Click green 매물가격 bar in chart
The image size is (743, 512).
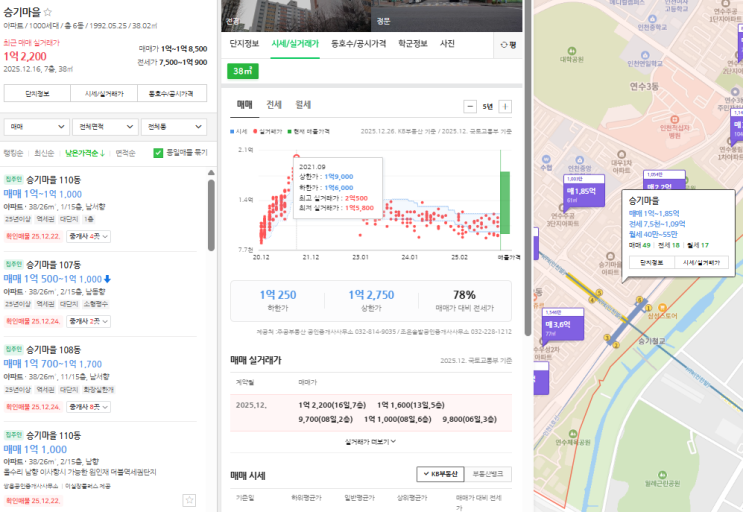[505, 202]
